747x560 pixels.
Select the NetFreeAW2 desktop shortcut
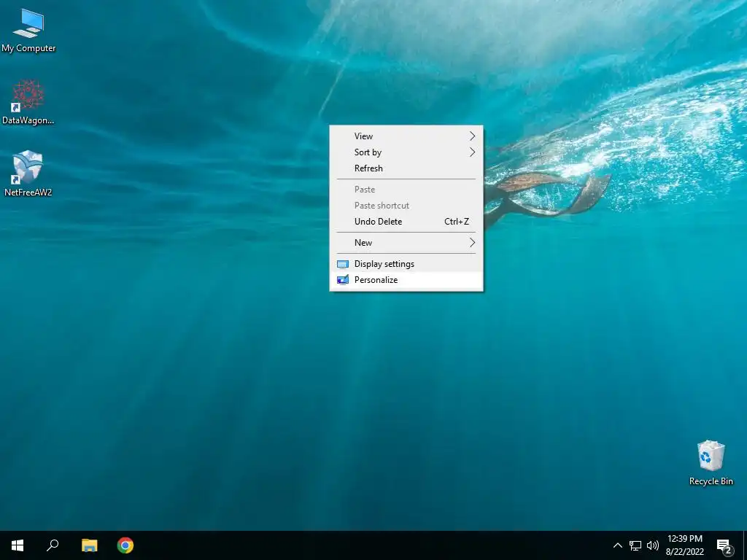click(28, 174)
